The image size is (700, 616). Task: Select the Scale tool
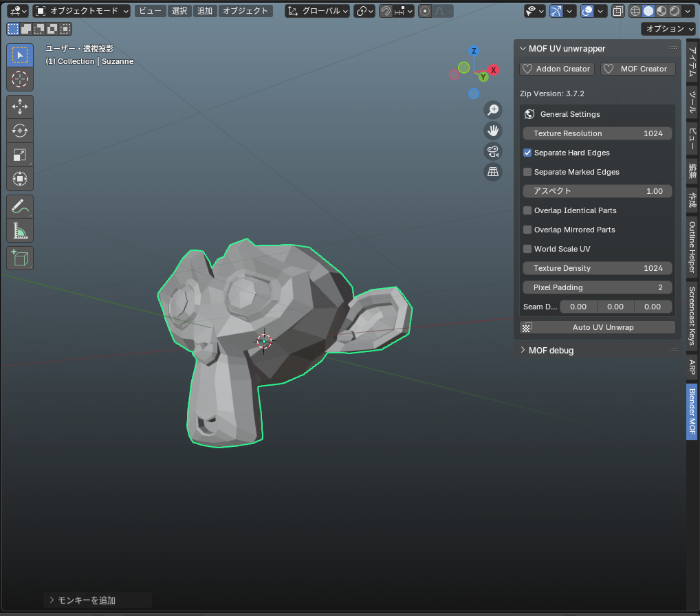click(20, 155)
